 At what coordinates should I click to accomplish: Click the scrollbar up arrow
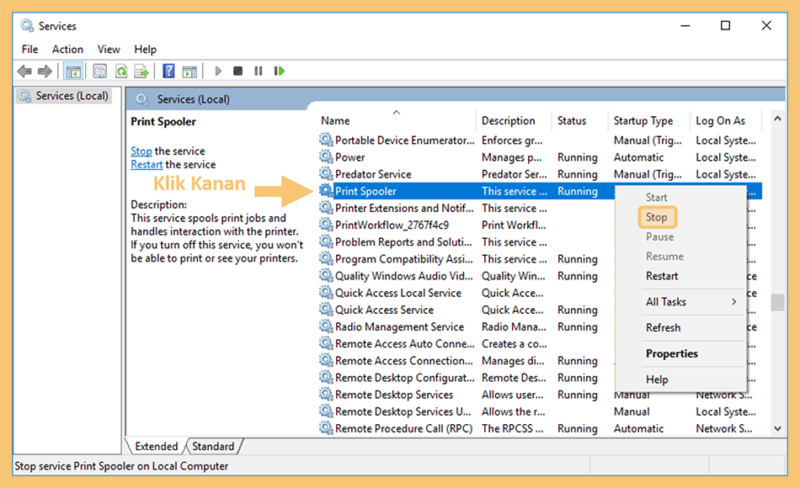(778, 118)
